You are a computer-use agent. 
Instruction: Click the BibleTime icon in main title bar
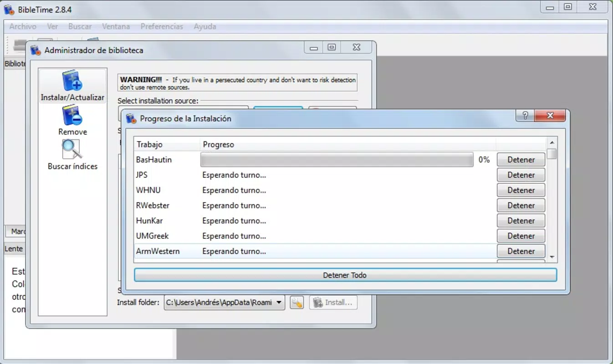pyautogui.click(x=9, y=9)
